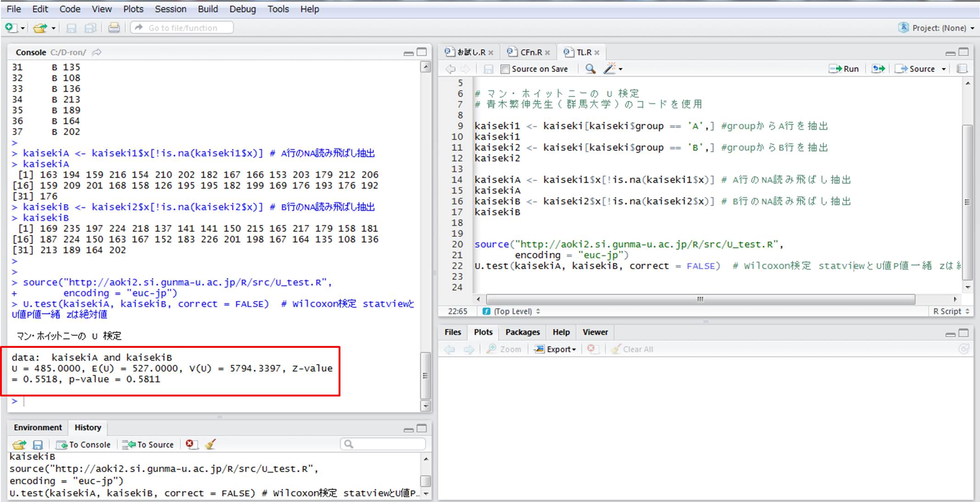Switch to the Environment tab
The height and width of the screenshot is (502, 980).
(38, 428)
